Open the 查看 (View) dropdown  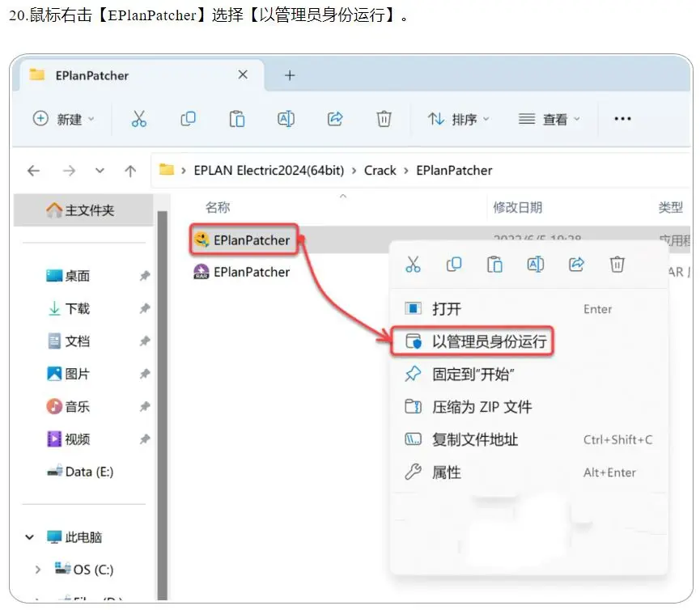click(549, 119)
